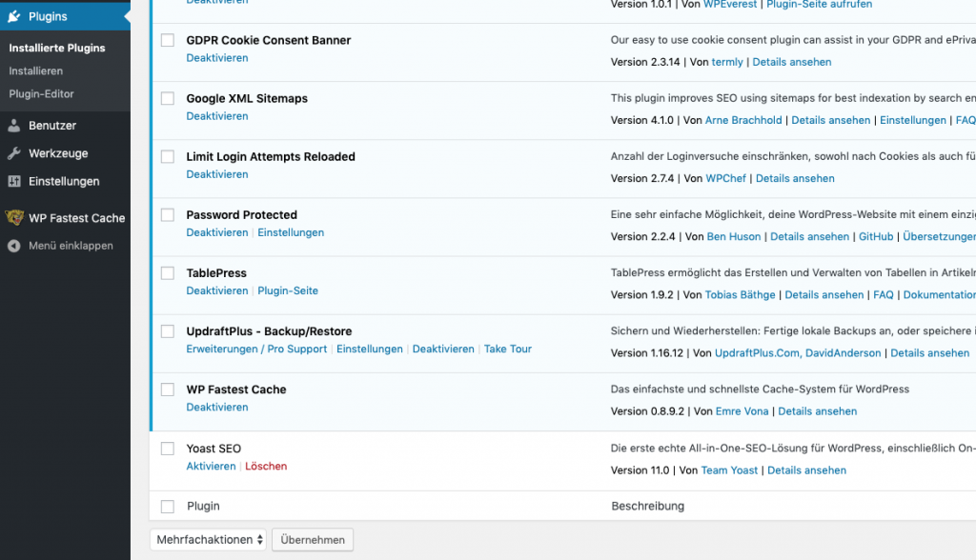Open Plugin-Editor submenu item
The height and width of the screenshot is (560, 976).
pos(41,94)
